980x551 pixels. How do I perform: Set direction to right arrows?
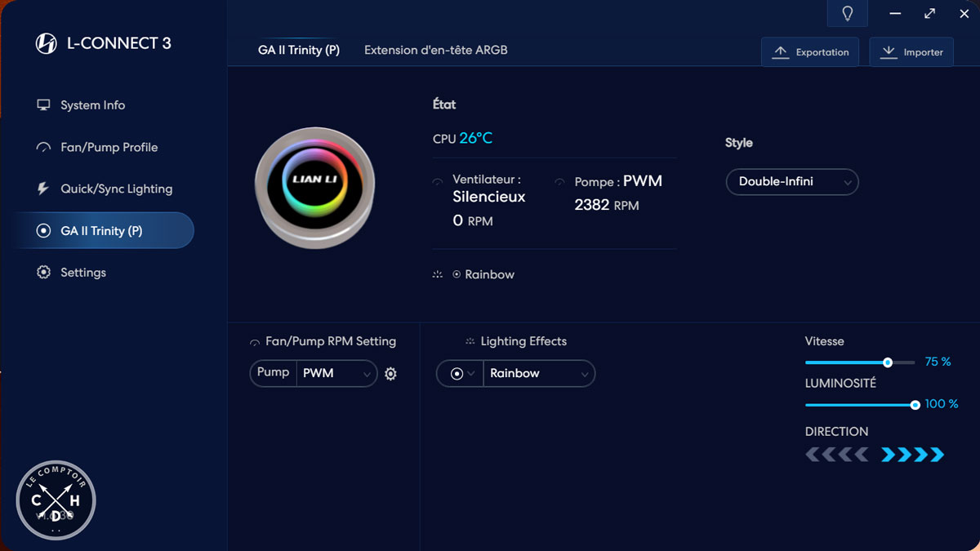pos(912,455)
